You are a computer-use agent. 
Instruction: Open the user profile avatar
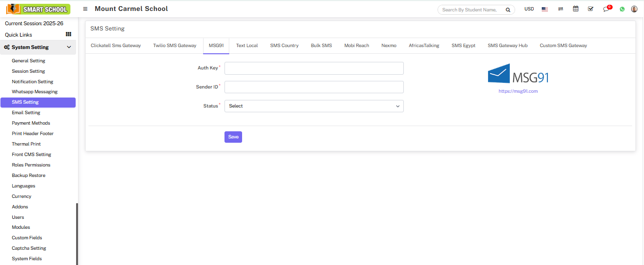click(634, 9)
